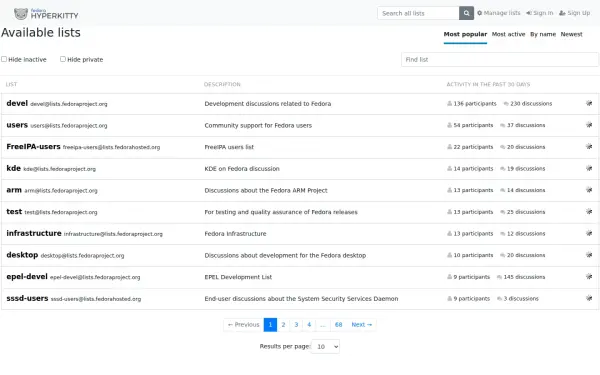Click the icon in FreeIPA-users row
600x375 pixels.
[589, 147]
